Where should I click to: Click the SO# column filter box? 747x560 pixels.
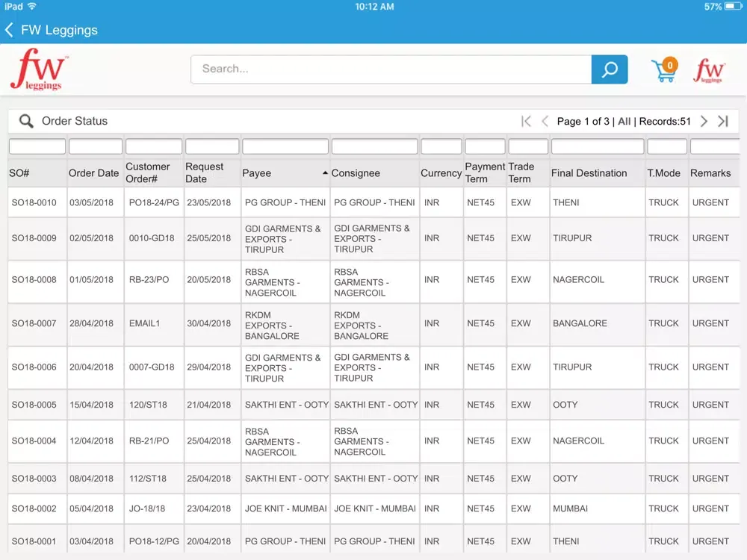37,146
